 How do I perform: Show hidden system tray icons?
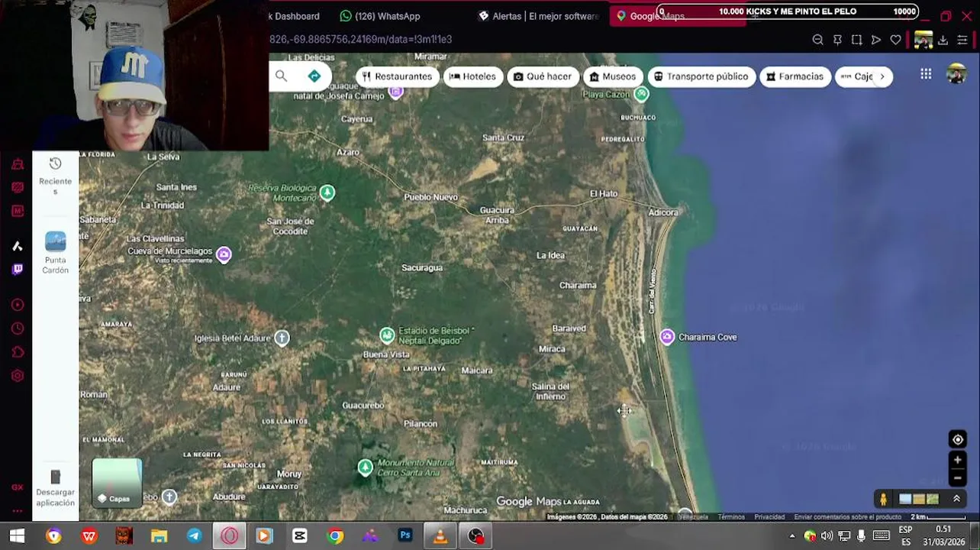791,536
